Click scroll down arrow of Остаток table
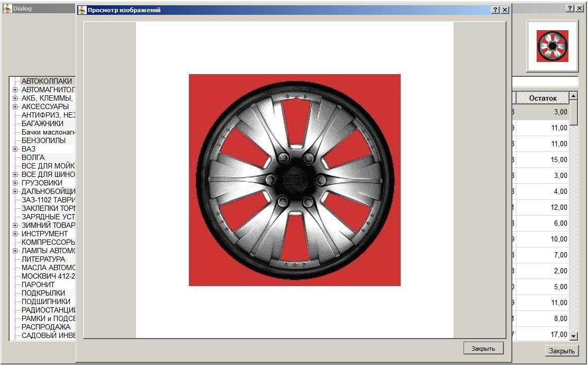 coord(573,336)
